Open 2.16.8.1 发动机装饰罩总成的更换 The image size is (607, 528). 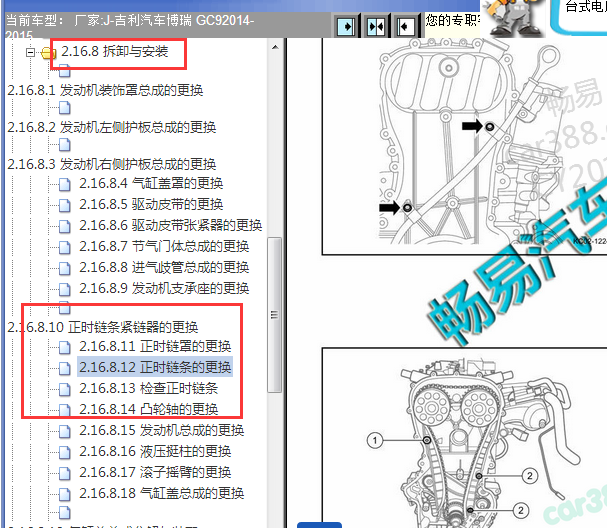[105, 90]
